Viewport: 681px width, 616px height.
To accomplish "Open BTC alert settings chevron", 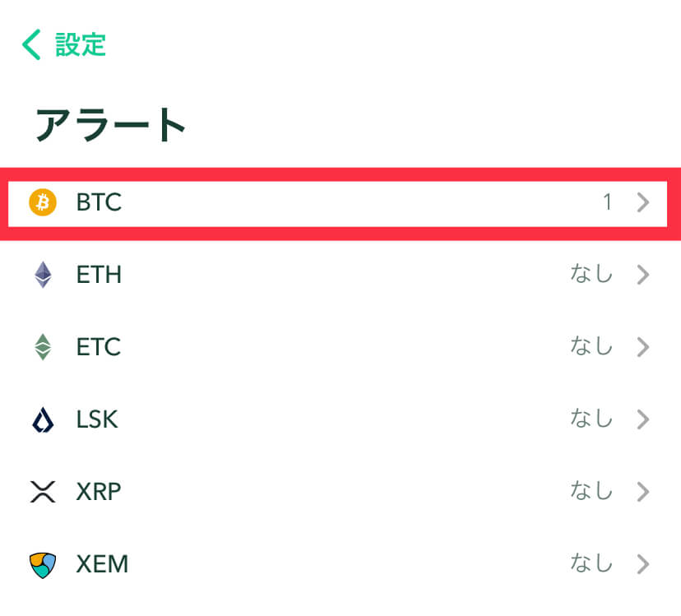I will 643,202.
